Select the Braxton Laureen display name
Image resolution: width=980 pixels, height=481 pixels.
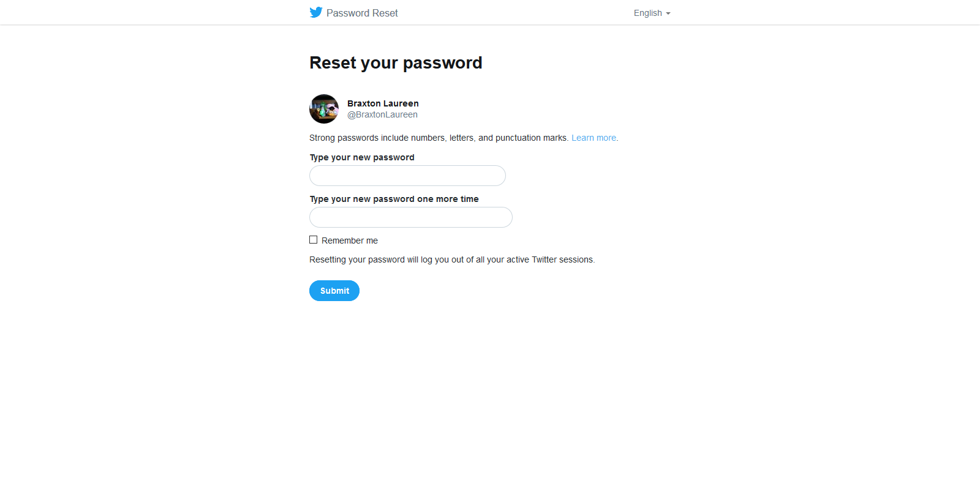(x=383, y=103)
